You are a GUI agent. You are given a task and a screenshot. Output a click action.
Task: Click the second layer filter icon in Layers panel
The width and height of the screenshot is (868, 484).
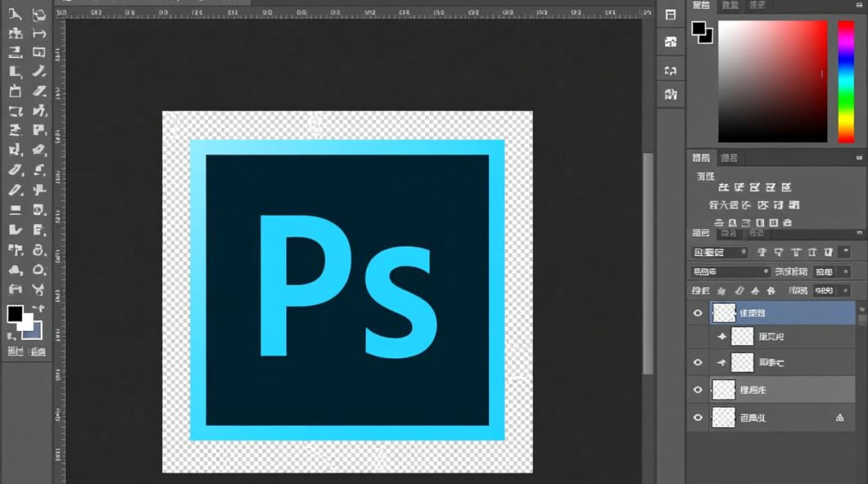(779, 252)
